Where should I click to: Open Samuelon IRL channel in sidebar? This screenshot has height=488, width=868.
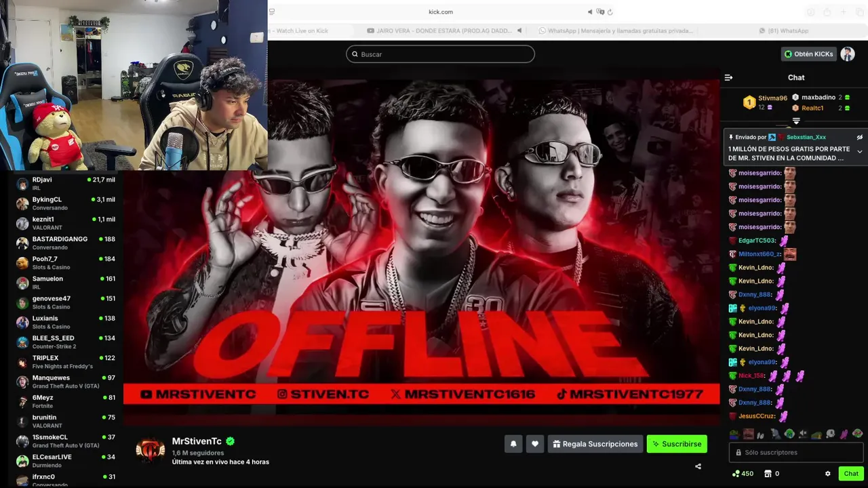66,283
